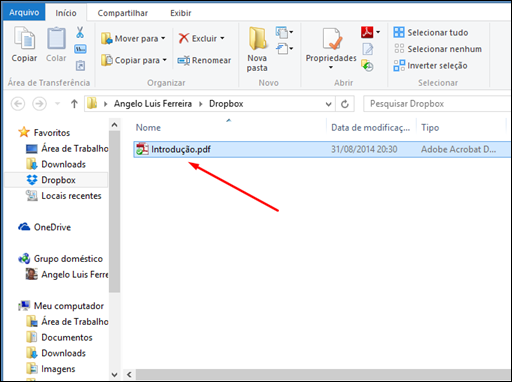Viewport: 512px width, 382px height.
Task: Open Área de Trabalho under Favoritos
Action: pos(67,149)
